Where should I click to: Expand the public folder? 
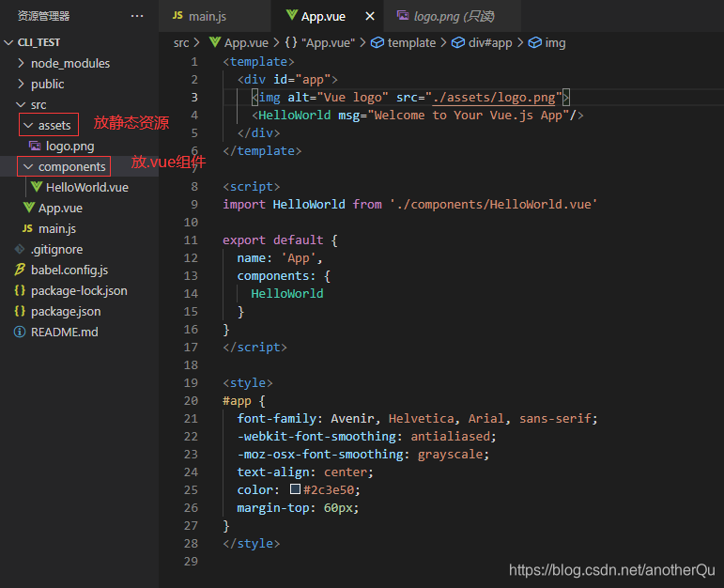pyautogui.click(x=21, y=84)
